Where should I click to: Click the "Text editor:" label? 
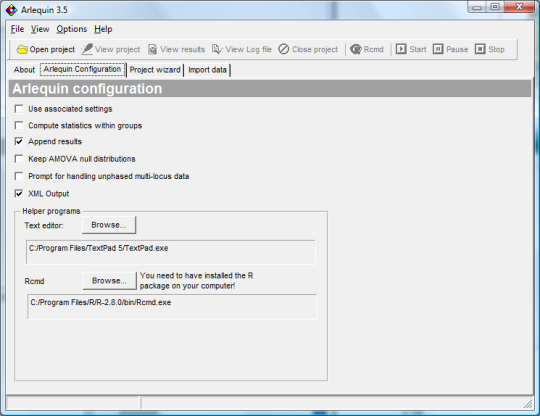(44, 226)
